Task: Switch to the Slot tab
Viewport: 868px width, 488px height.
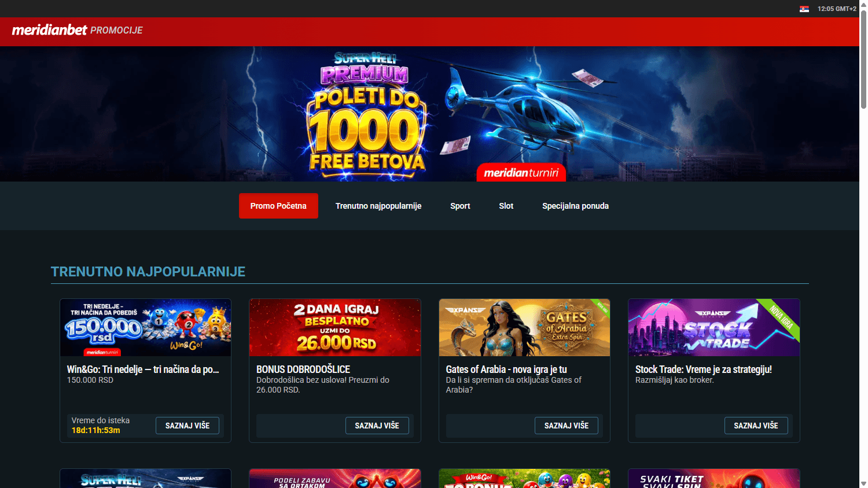Action: [506, 206]
